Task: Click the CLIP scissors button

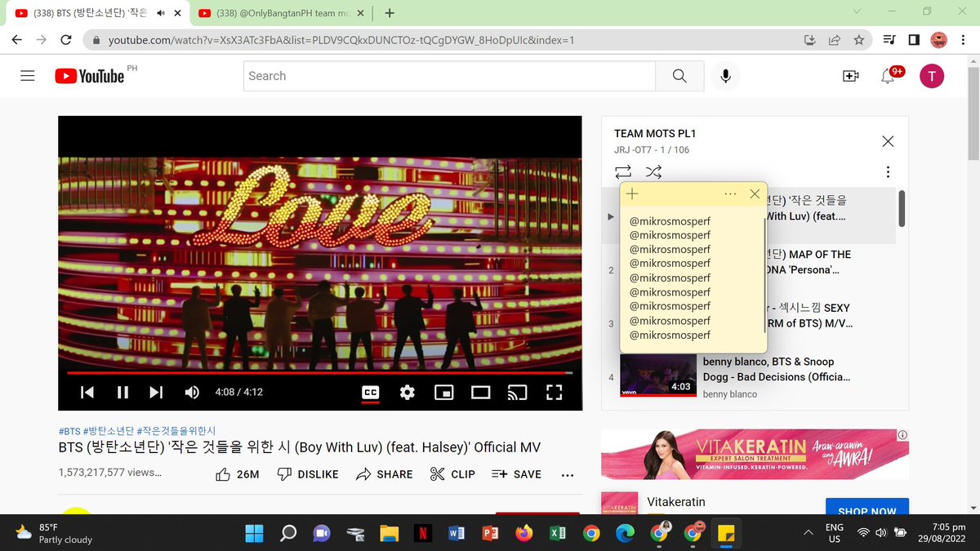Action: (x=452, y=474)
